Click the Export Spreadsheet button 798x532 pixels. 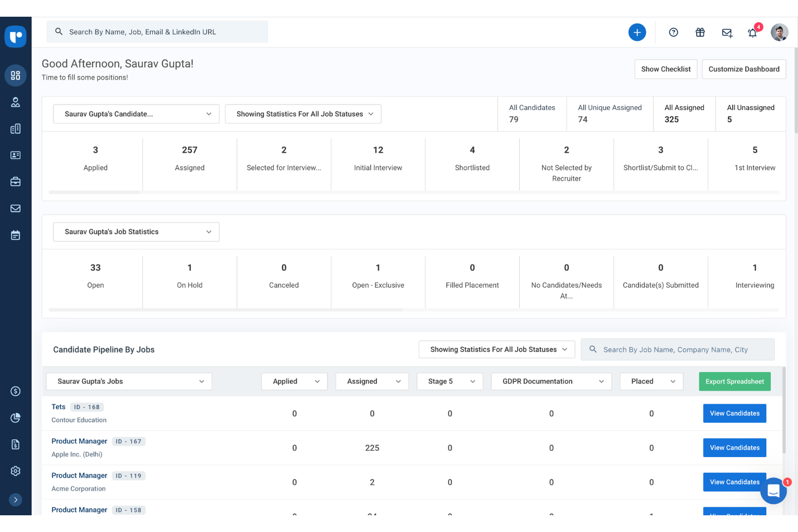[734, 382]
